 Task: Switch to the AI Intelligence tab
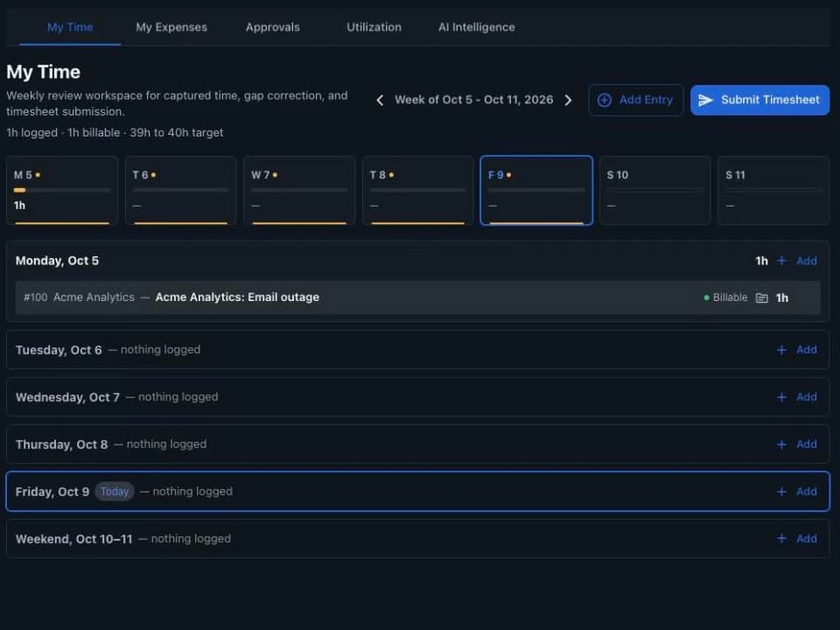click(x=477, y=27)
